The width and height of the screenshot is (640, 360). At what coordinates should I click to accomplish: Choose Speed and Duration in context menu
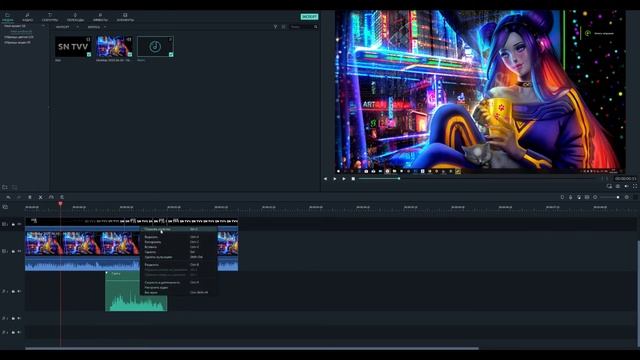(178, 282)
